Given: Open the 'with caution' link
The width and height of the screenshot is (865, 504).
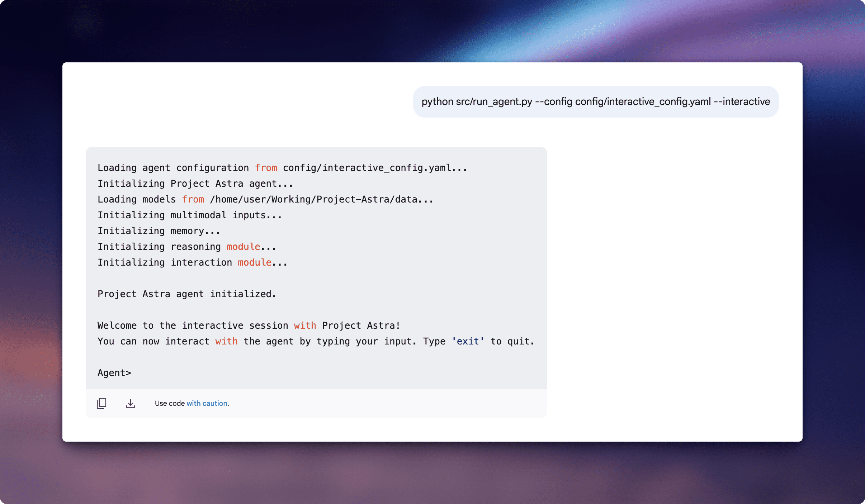Looking at the screenshot, I should coord(207,403).
